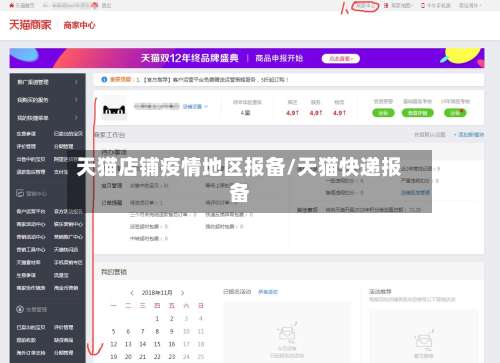This screenshot has width=500, height=363.
Task: Click the 2018年11月 calendar title
Action: [x=157, y=293]
